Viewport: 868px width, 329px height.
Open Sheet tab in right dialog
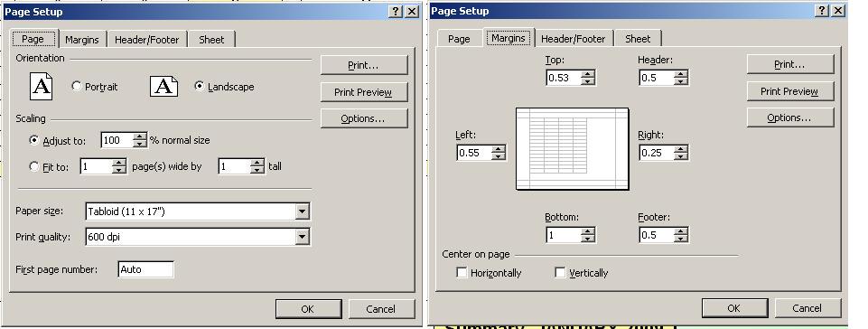click(x=638, y=39)
